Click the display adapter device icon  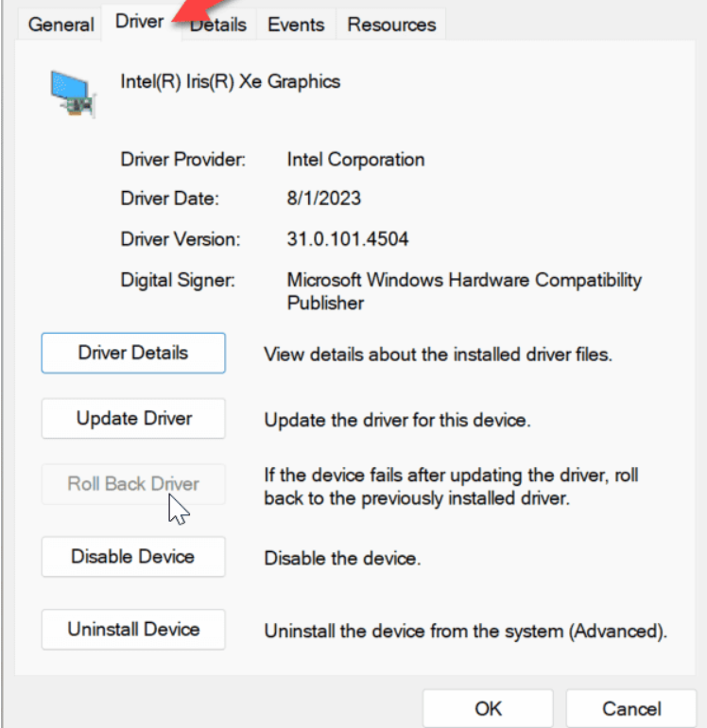[x=74, y=94]
